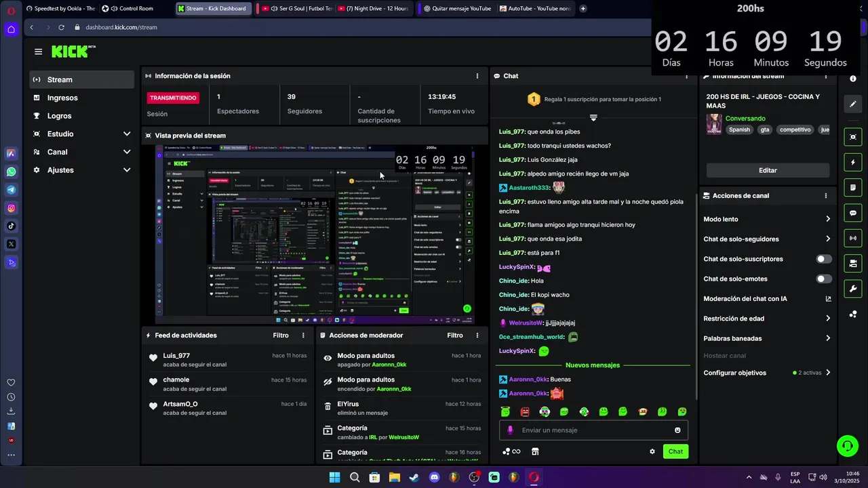Click the broadcast signal widget icon in right toolbar

pyautogui.click(x=852, y=238)
